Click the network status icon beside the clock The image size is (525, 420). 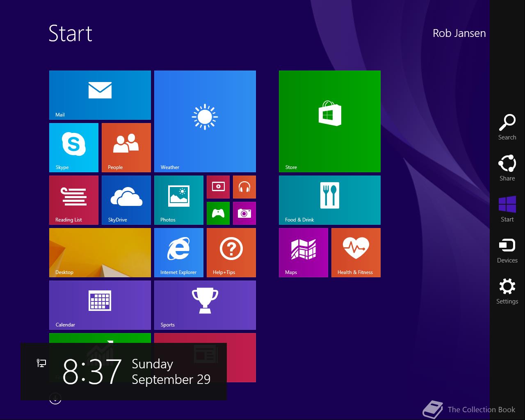coord(41,363)
